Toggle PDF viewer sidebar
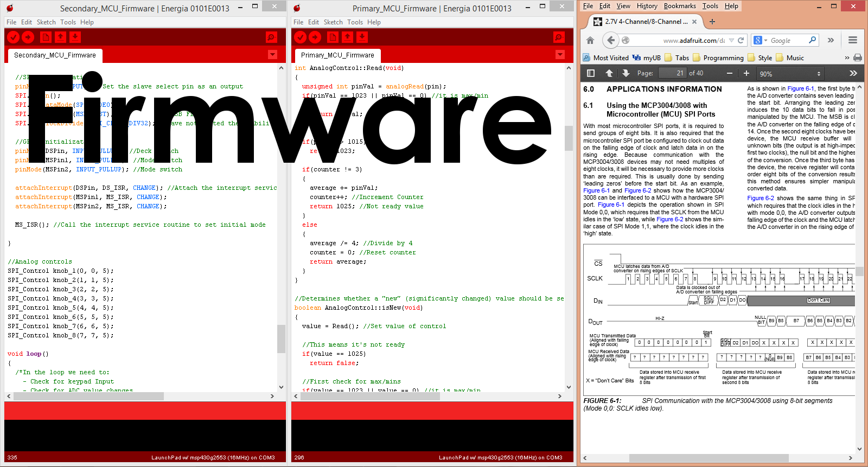 coord(591,73)
